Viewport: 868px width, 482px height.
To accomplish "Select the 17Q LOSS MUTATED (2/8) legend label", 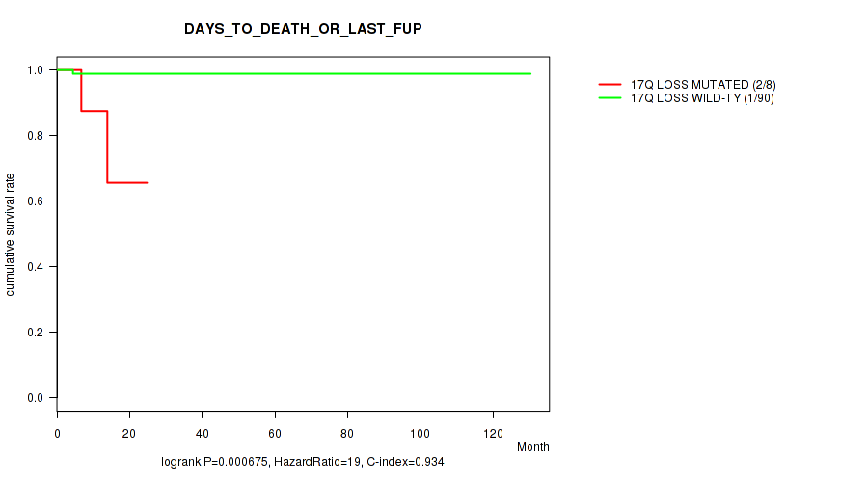I will 703,85.
